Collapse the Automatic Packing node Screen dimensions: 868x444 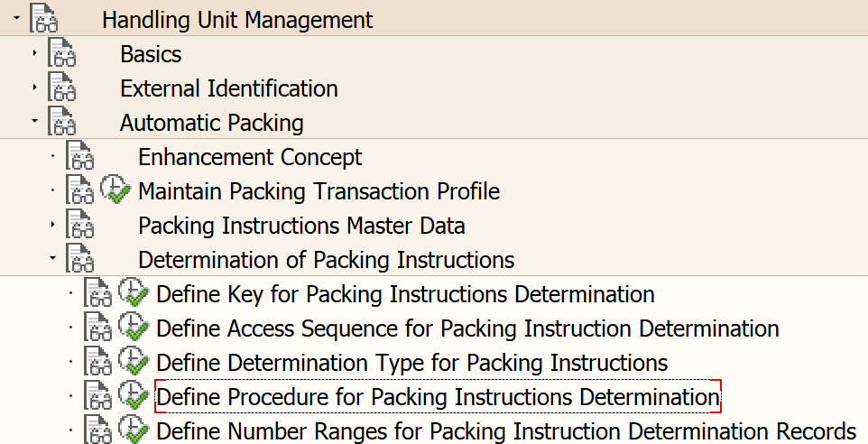(35, 121)
